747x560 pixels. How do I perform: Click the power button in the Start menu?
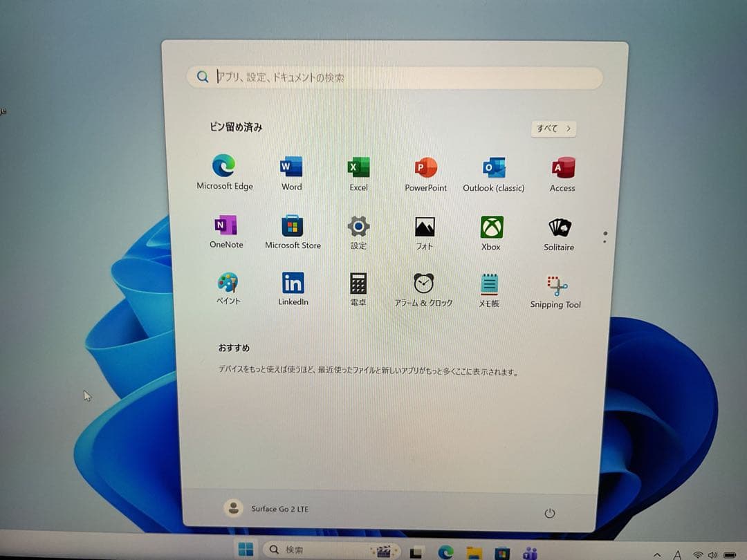pos(550,512)
